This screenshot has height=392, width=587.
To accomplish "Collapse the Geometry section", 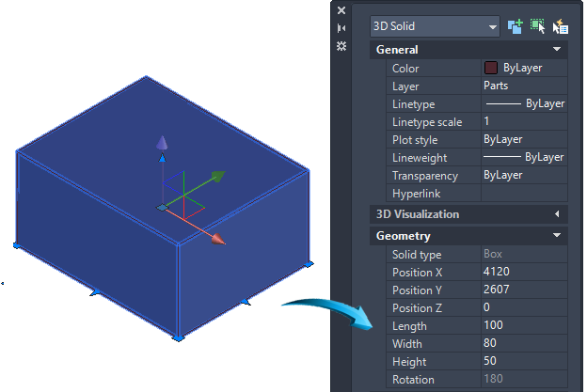I will (557, 235).
